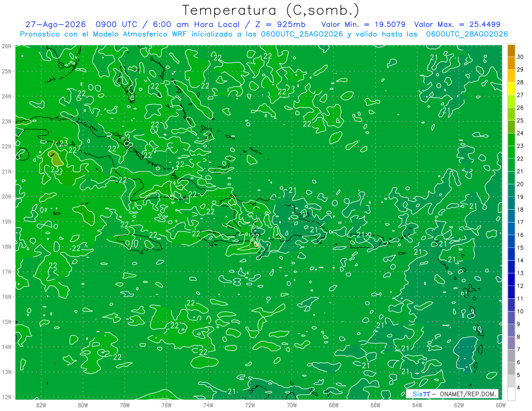Click the 28 value on the color scale
The image size is (532, 411).
click(520, 82)
